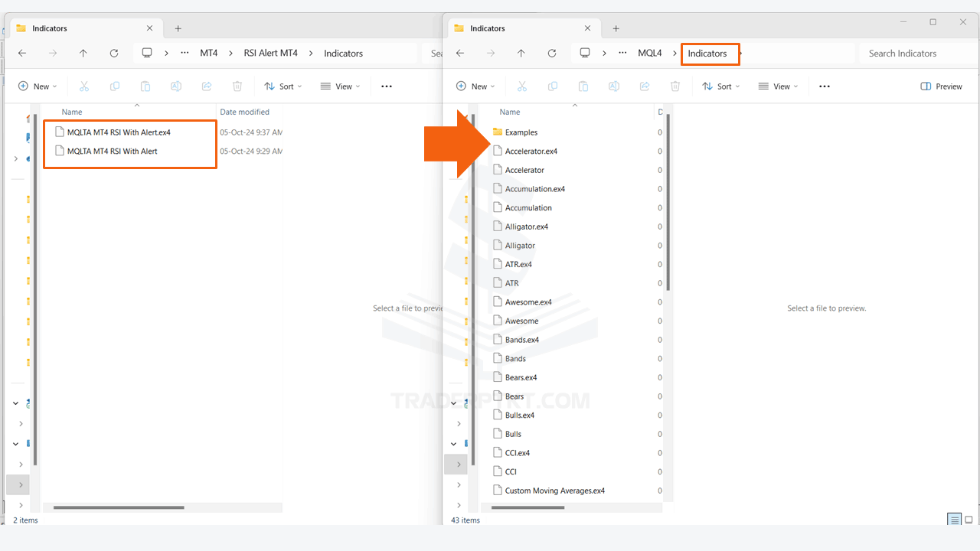Click Rename icon in right window toolbar
This screenshot has height=551, width=980.
[x=614, y=86]
